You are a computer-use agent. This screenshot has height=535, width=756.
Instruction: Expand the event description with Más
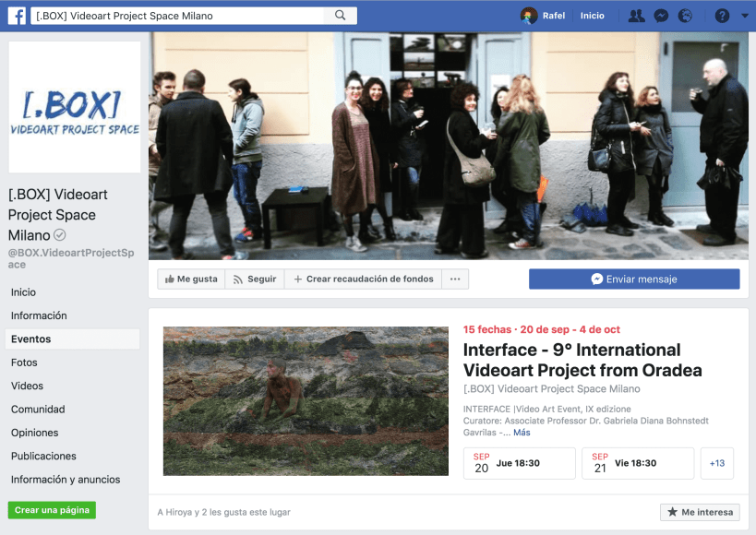point(522,433)
